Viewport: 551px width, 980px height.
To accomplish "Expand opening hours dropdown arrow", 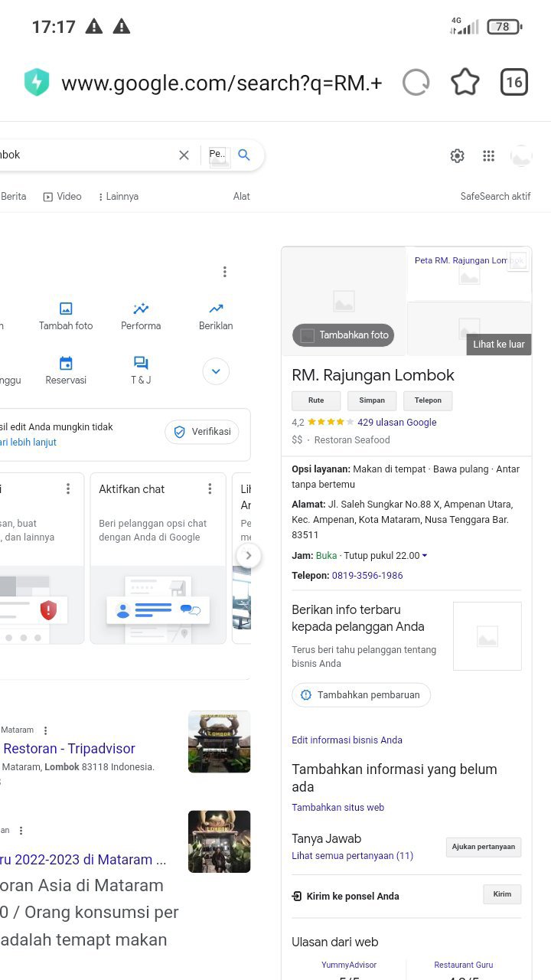I will [x=425, y=556].
